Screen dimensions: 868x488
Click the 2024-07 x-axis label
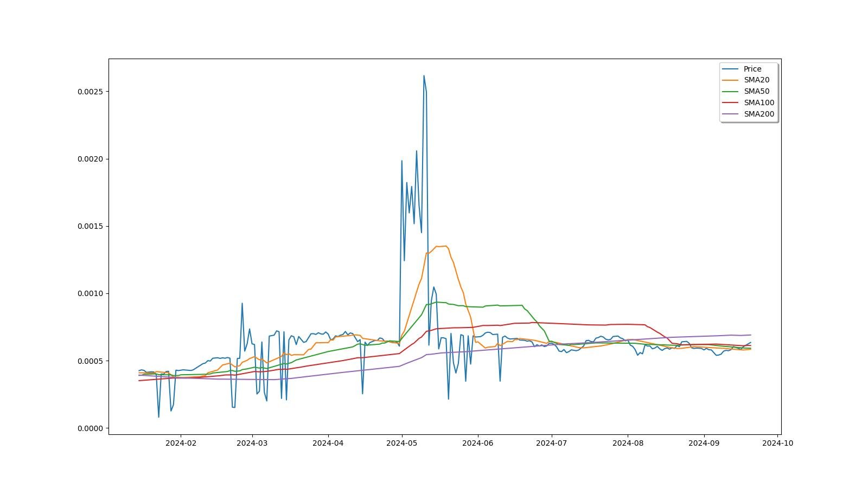coord(551,443)
